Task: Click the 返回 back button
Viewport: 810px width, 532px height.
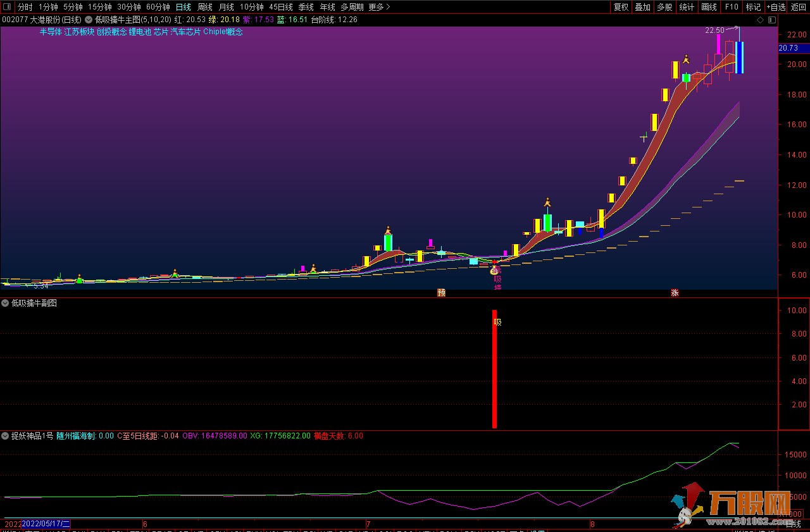Action: pyautogui.click(x=799, y=7)
